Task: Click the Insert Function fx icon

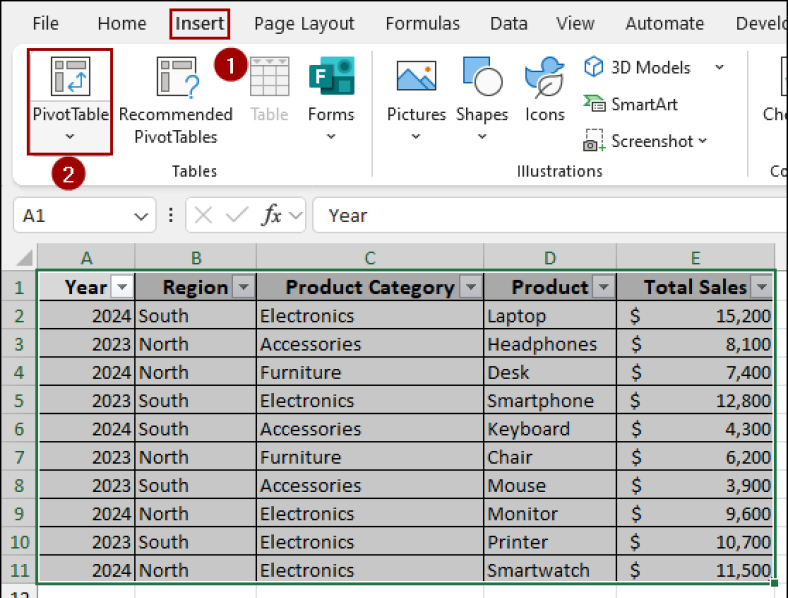Action: (271, 215)
